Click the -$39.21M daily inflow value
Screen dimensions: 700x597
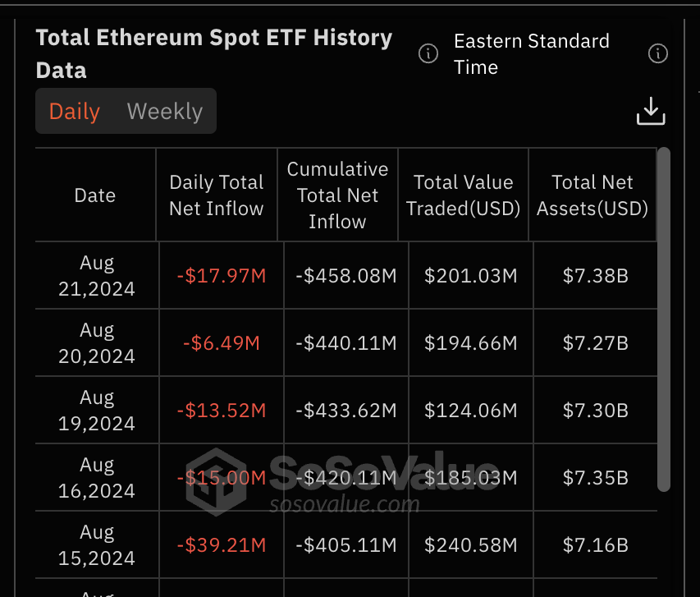coord(222,545)
